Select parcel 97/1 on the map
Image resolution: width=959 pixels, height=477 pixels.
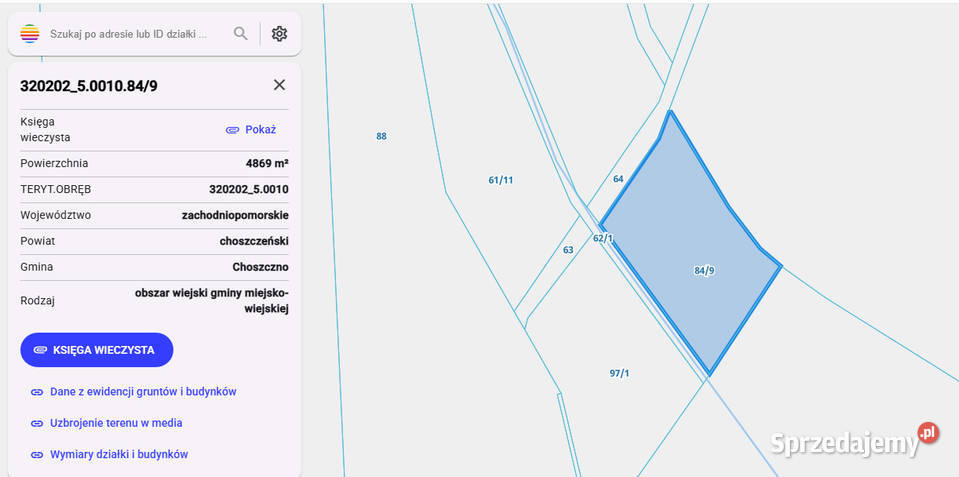619,373
